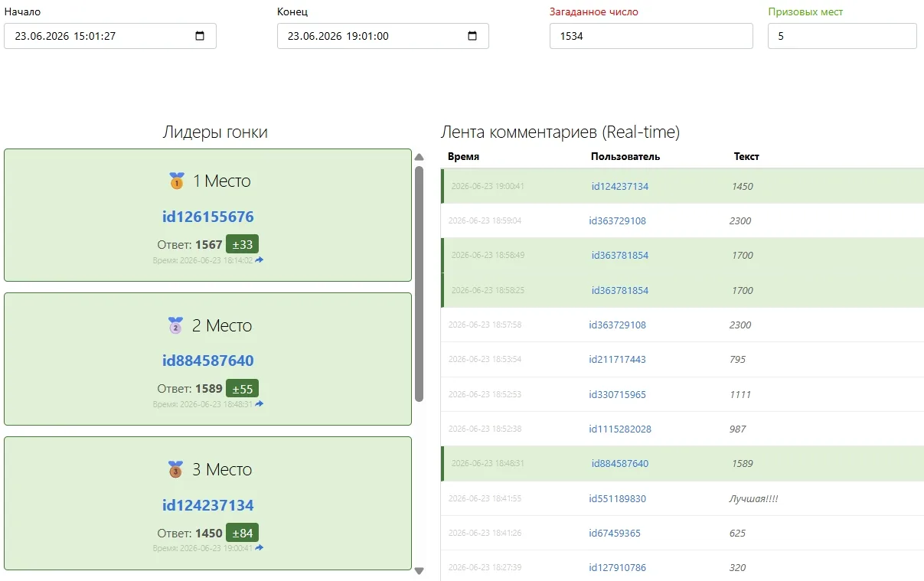Click the ±55 deviation badge

tap(243, 388)
